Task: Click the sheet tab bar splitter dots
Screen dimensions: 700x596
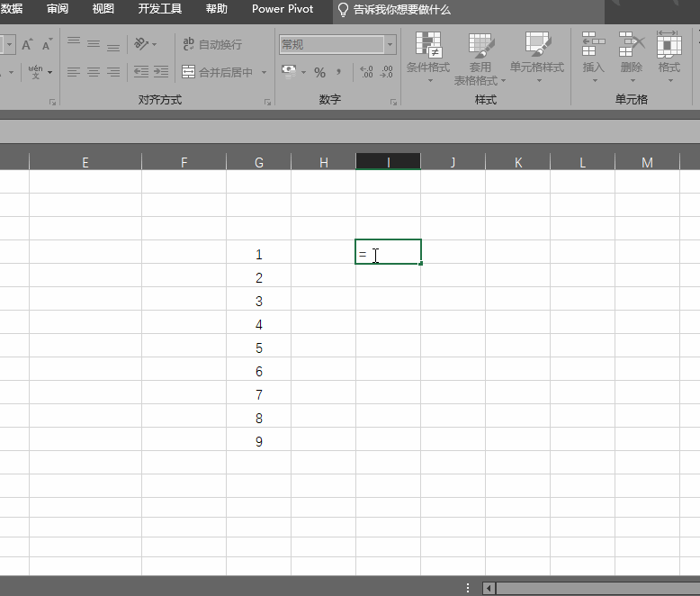Action: (468, 588)
